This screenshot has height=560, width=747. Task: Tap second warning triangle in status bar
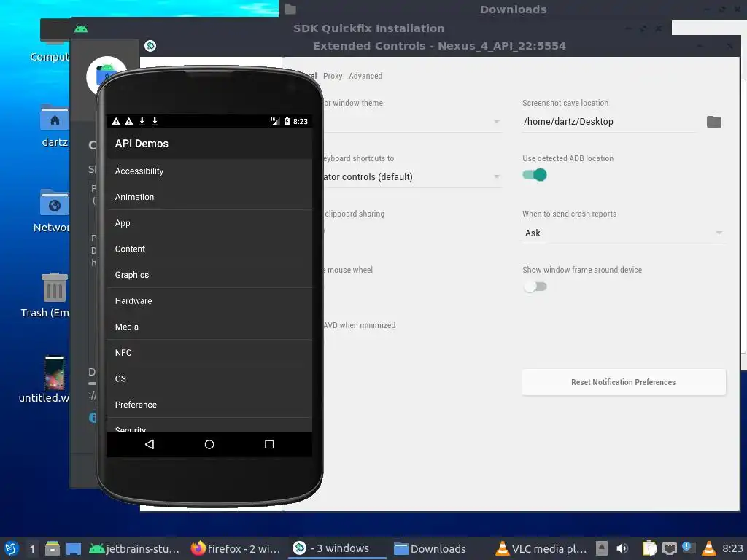[128, 122]
